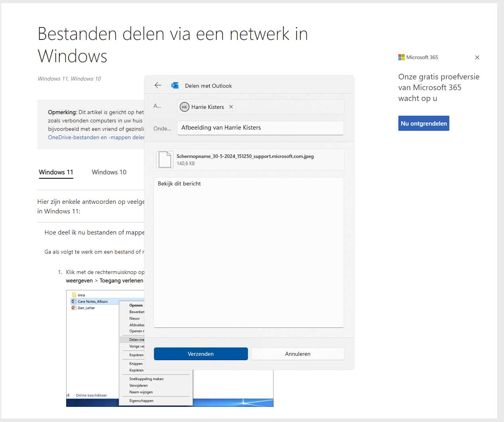Click the HK avatar of the recipient

[184, 107]
